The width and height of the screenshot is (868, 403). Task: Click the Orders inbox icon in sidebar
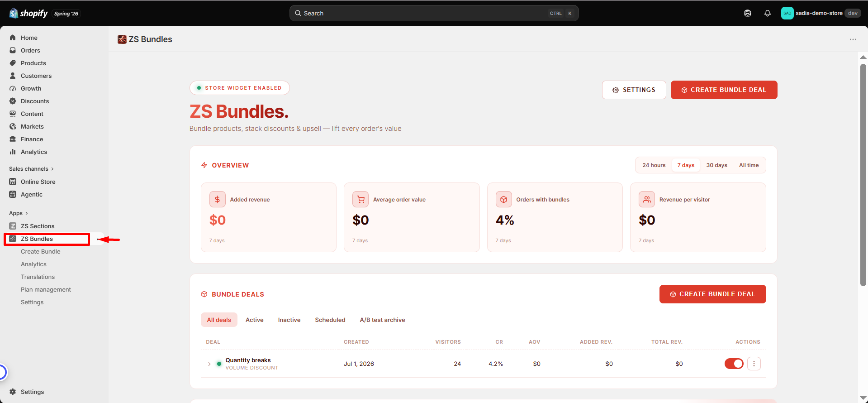13,50
